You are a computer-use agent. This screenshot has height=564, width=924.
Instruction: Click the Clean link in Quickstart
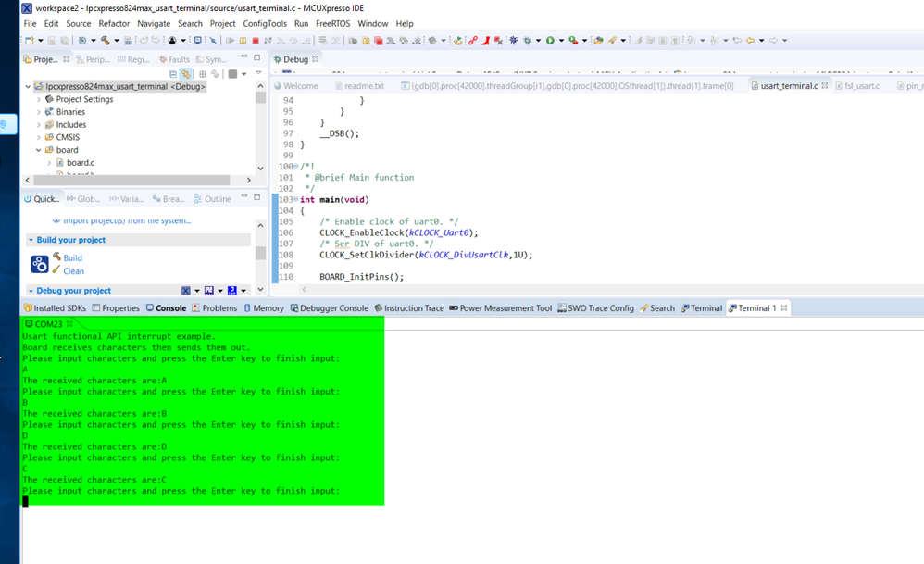[74, 271]
